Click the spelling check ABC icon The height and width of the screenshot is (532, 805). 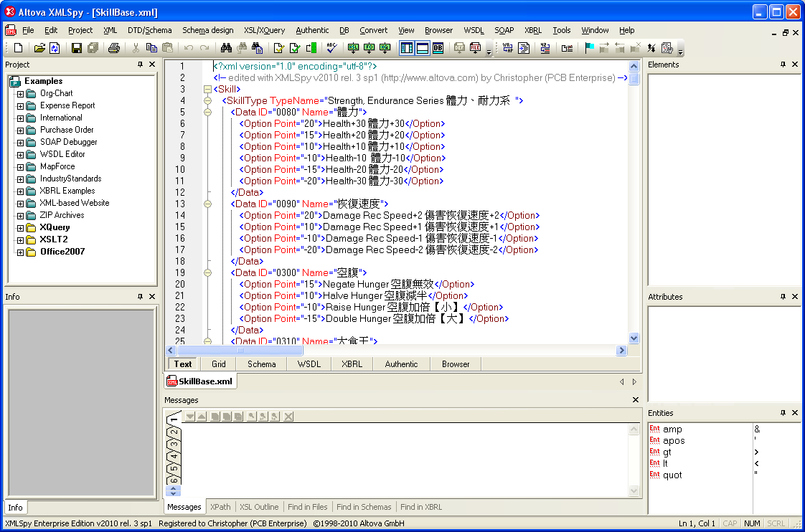(331, 48)
